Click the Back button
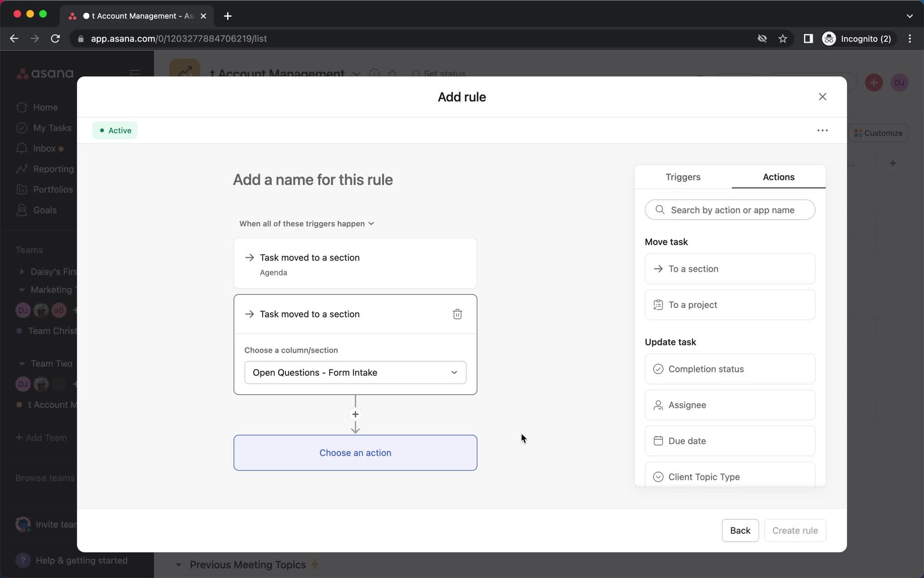The height and width of the screenshot is (578, 924). tap(740, 530)
